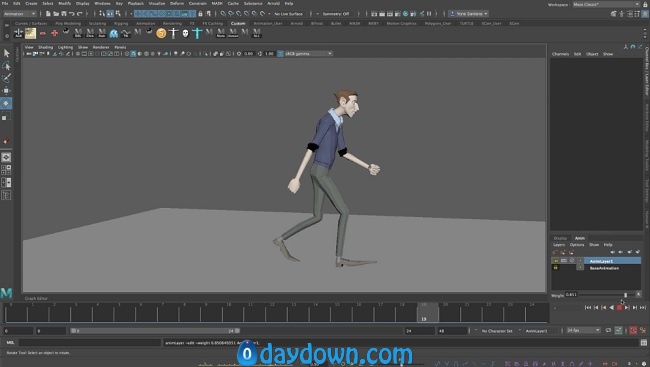The width and height of the screenshot is (650, 367).
Task: Open the Windows menu
Action: pyautogui.click(x=102, y=3)
